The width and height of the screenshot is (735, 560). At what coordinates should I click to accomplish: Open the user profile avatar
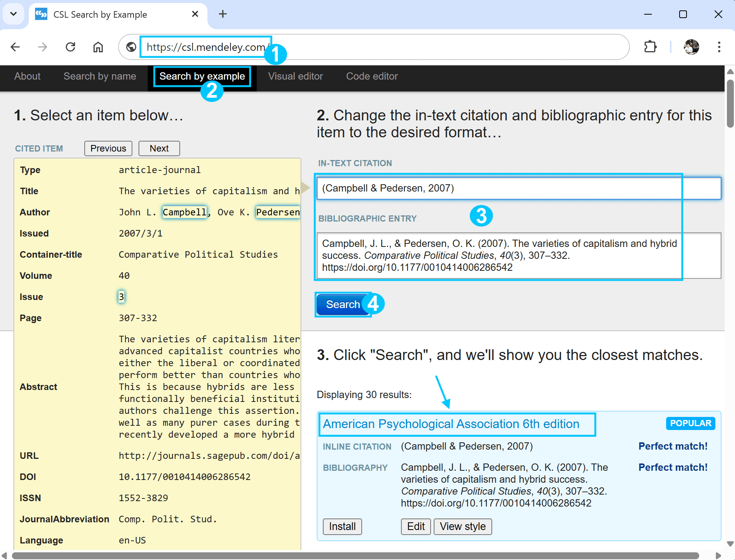[x=692, y=47]
